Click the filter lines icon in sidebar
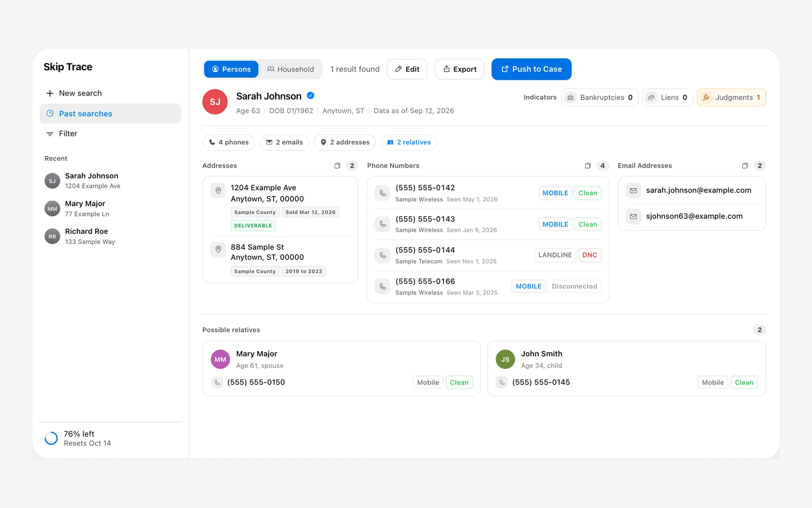 click(50, 134)
